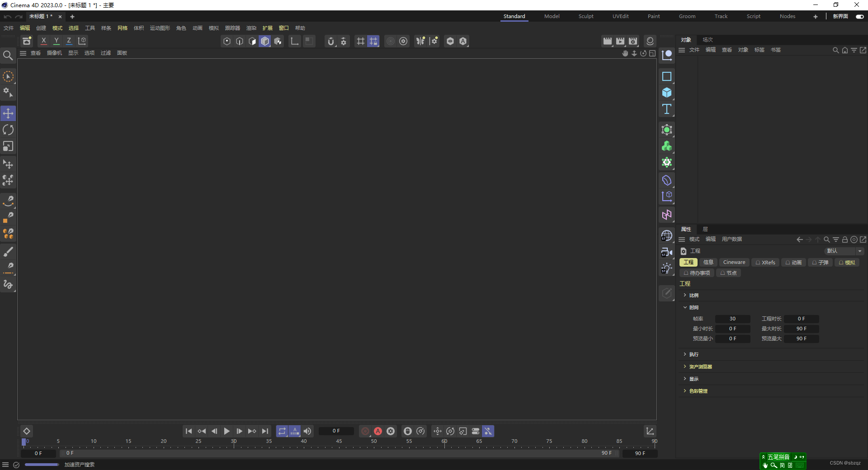Click the 帧率 value field
This screenshot has width=868, height=470.
point(732,319)
